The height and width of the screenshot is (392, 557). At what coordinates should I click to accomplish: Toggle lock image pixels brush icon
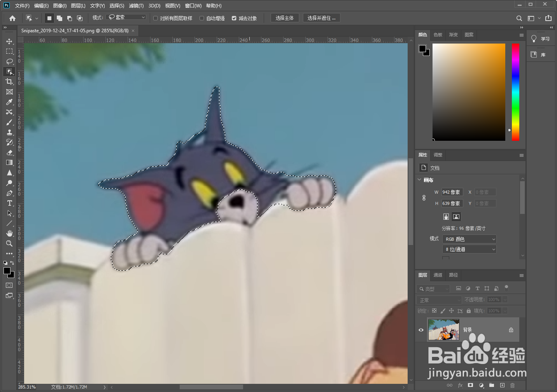tap(443, 311)
